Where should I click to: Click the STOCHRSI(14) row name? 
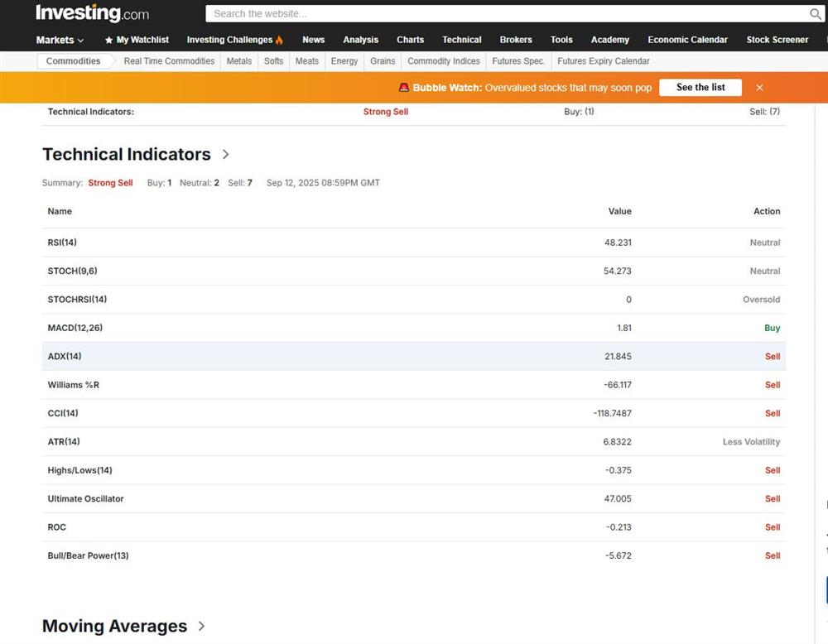77,300
